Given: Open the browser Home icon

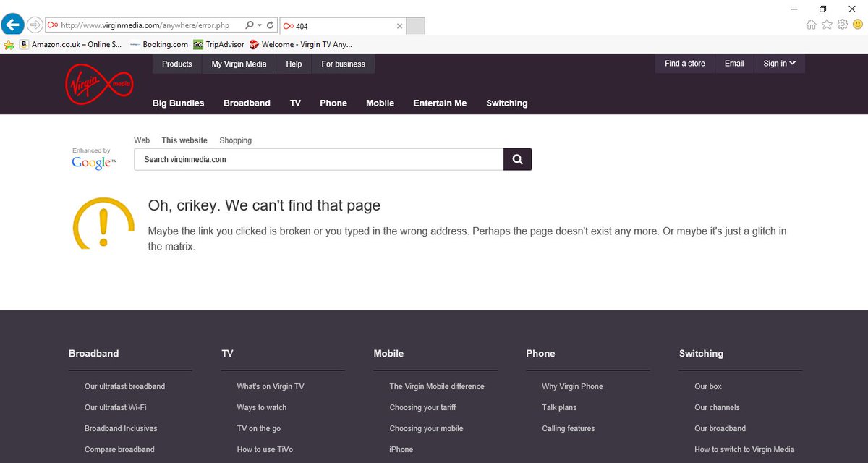Looking at the screenshot, I should 811,25.
